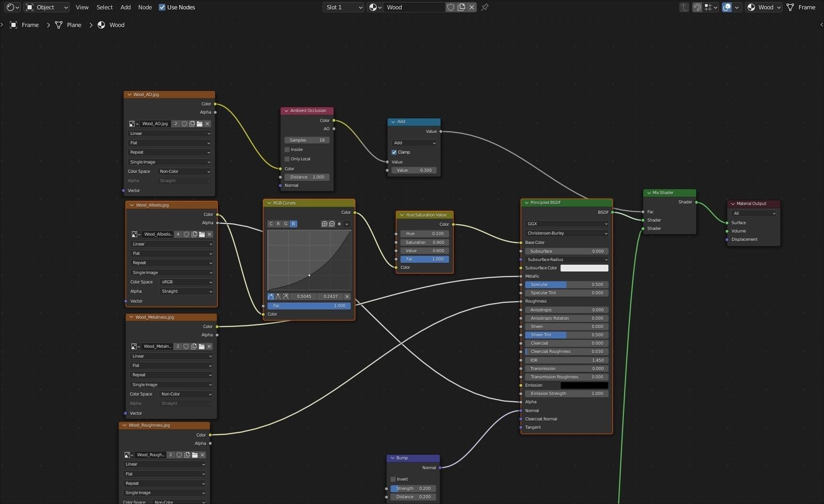Unlink Wood_AO.jpg image with X icon
This screenshot has width=824, height=504.
click(x=207, y=124)
